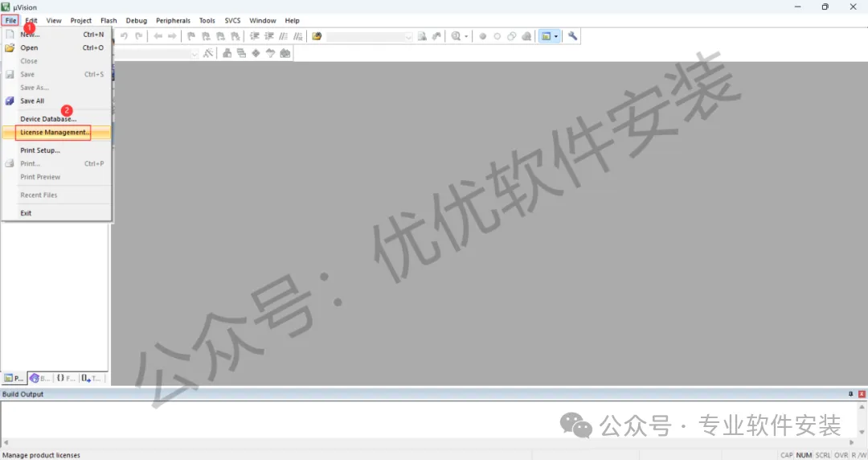The image size is (868, 460).
Task: Click the Redo toolbar icon
Action: [x=139, y=36]
